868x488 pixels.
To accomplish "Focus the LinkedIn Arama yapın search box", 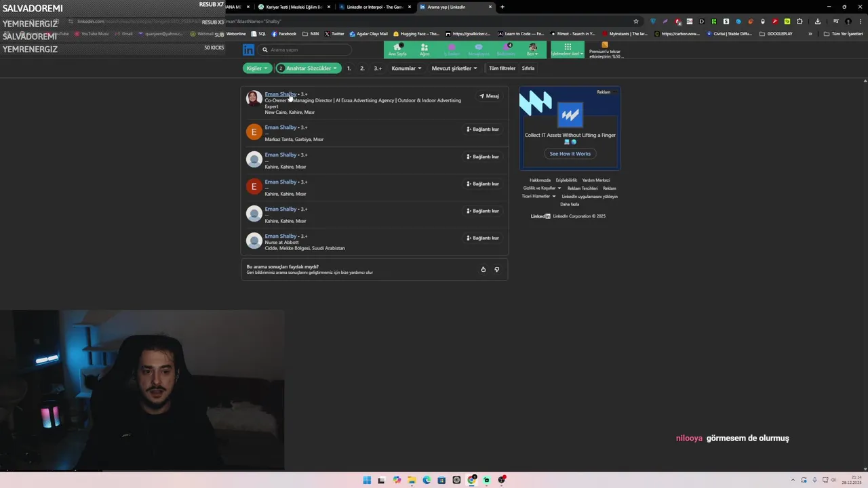I will point(305,49).
